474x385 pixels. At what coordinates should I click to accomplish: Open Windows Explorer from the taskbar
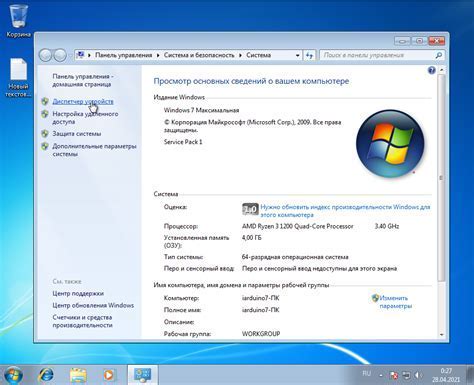pyautogui.click(x=78, y=375)
